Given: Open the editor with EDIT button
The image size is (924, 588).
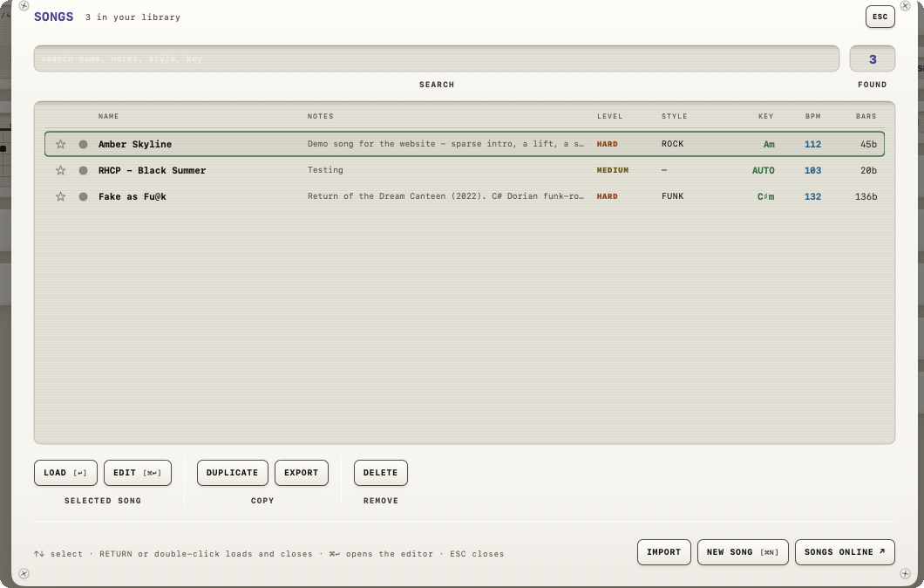Looking at the screenshot, I should tap(138, 473).
